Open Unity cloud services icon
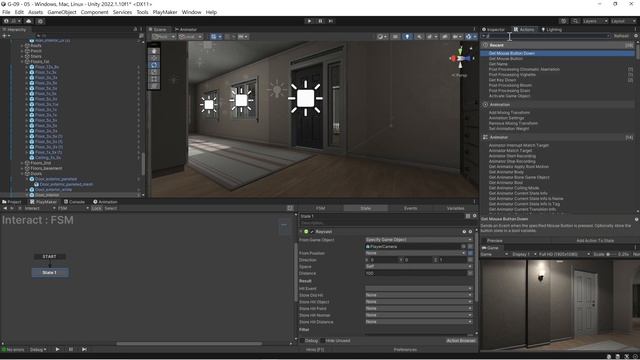 click(29, 21)
